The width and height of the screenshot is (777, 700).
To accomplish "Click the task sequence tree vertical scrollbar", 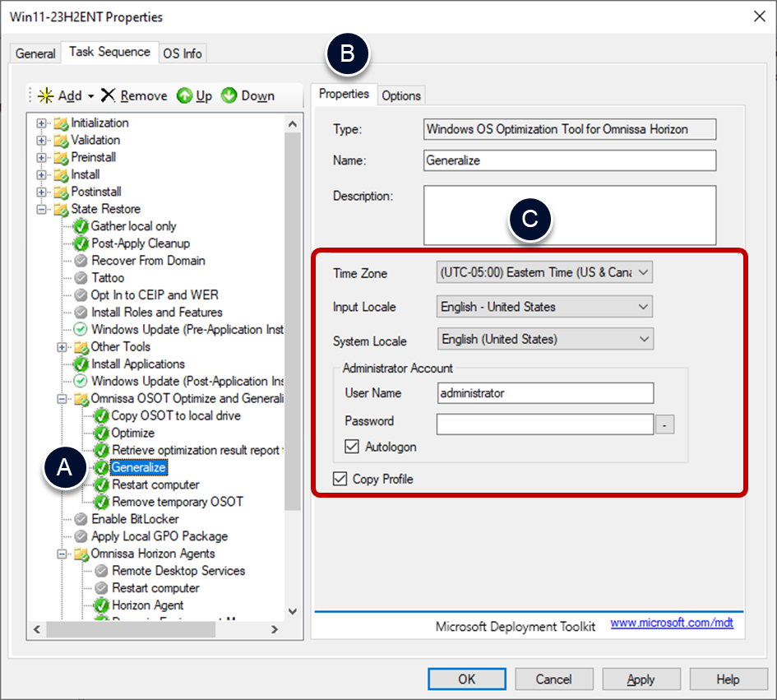I will (x=294, y=329).
